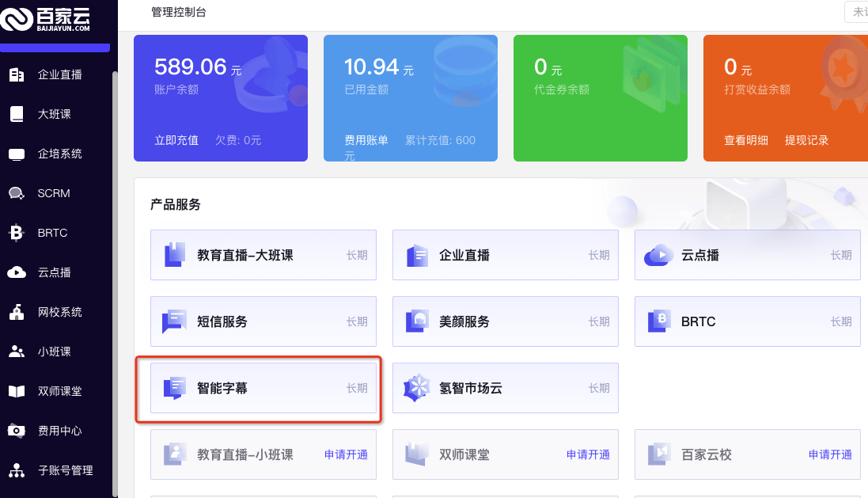Click the 费用中心 wallet icon

click(x=17, y=431)
